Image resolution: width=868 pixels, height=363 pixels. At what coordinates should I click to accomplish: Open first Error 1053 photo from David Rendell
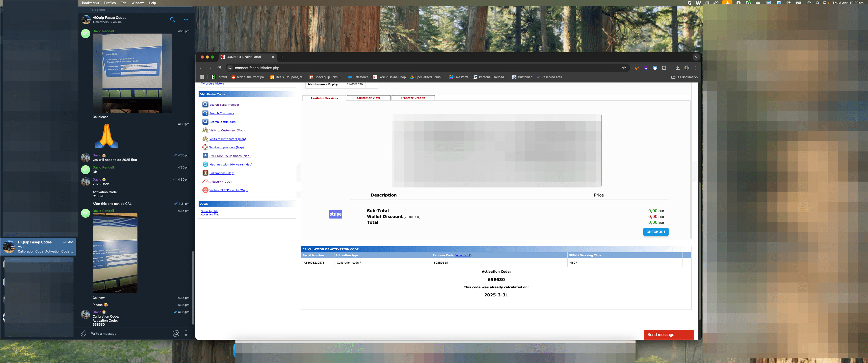tap(132, 73)
